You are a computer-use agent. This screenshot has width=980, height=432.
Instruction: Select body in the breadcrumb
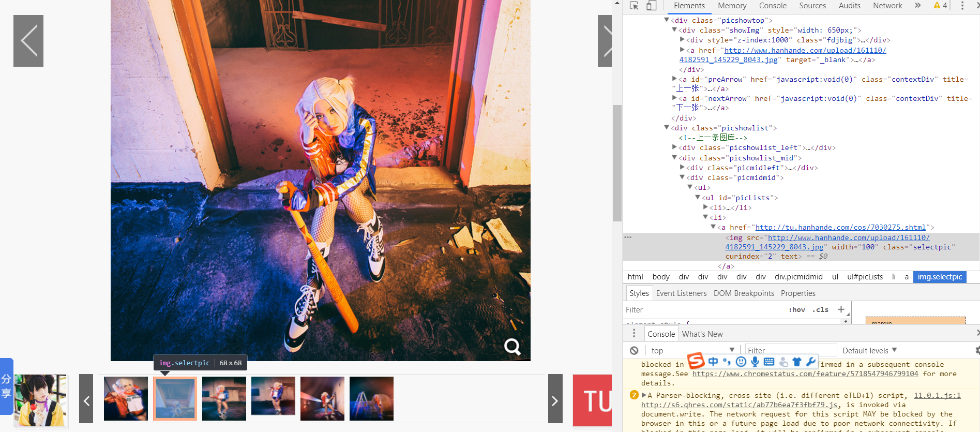pos(660,277)
